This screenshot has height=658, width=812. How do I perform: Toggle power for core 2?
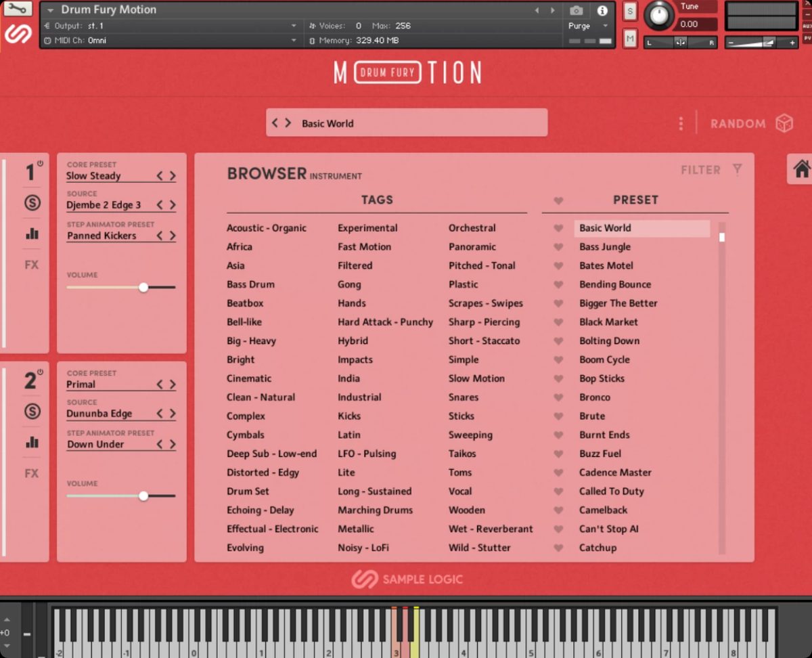pyautogui.click(x=40, y=372)
